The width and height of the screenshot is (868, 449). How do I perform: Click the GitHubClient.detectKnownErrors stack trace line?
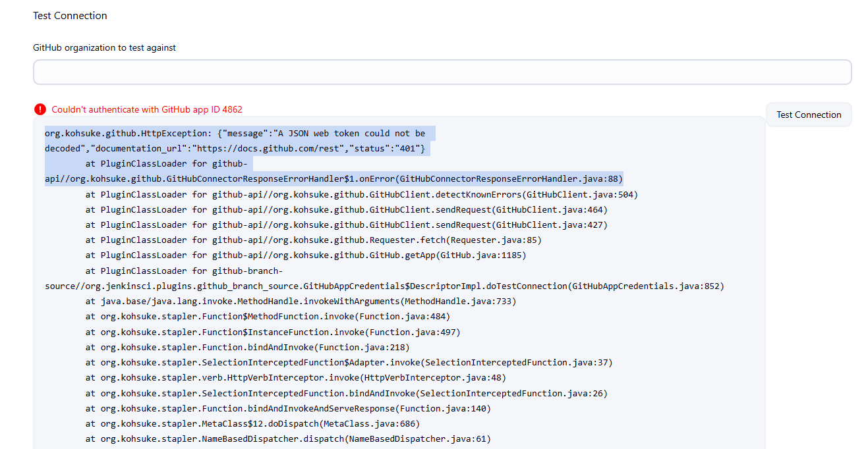click(361, 195)
